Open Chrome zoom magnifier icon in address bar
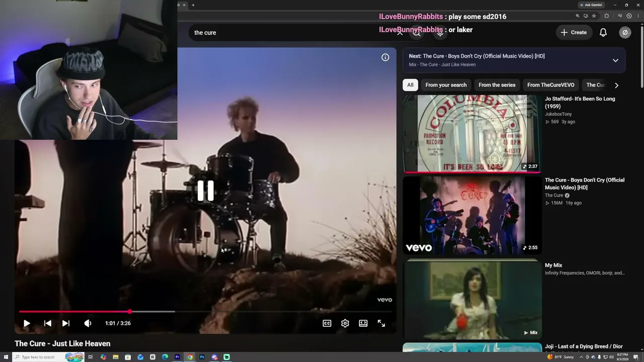The height and width of the screenshot is (362, 644). (578, 16)
